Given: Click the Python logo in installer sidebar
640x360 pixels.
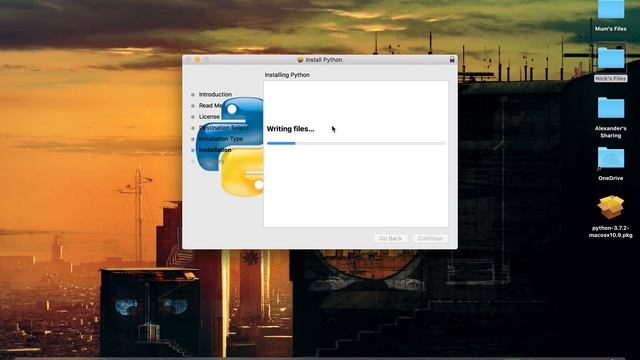Looking at the screenshot, I should (x=231, y=146).
